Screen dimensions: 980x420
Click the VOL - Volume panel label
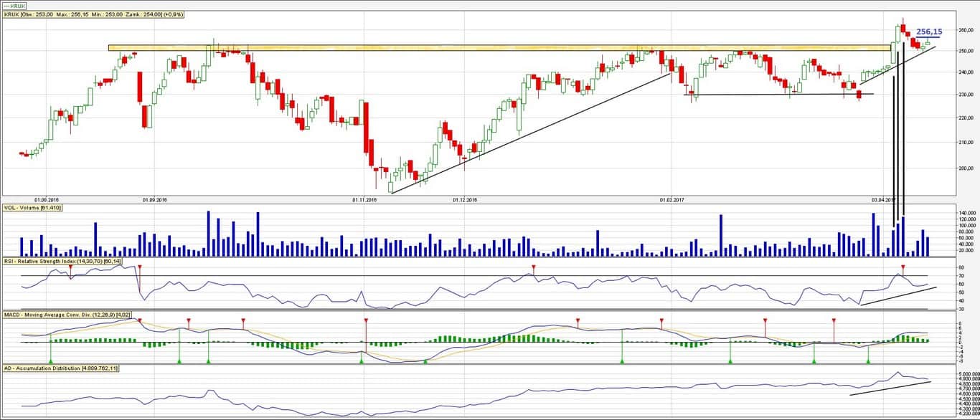[33, 207]
